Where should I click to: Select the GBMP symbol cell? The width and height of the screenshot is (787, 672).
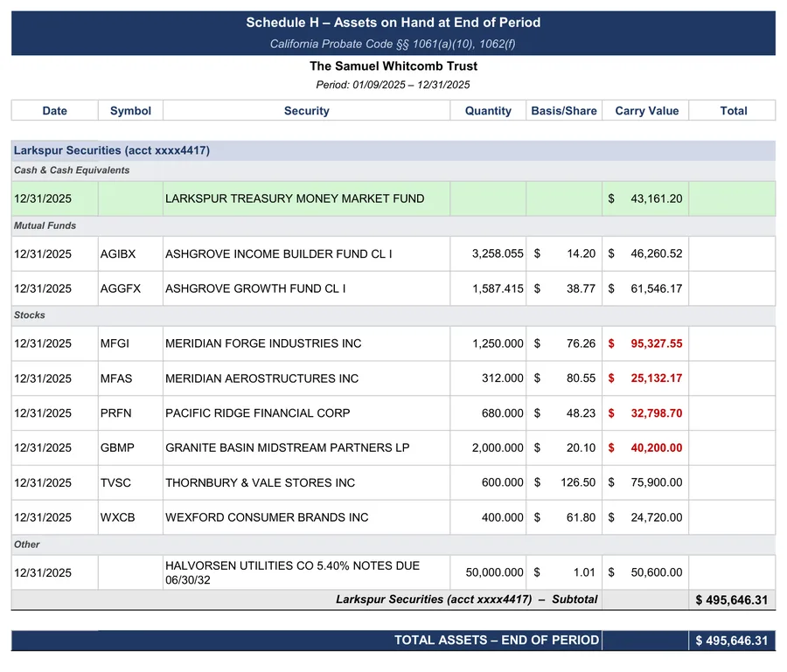point(130,447)
